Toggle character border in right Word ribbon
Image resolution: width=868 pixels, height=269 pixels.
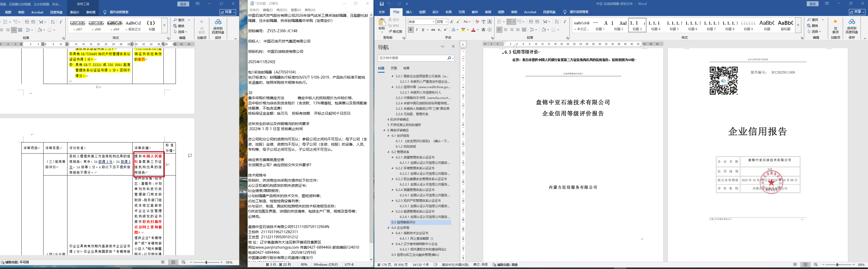(490, 22)
